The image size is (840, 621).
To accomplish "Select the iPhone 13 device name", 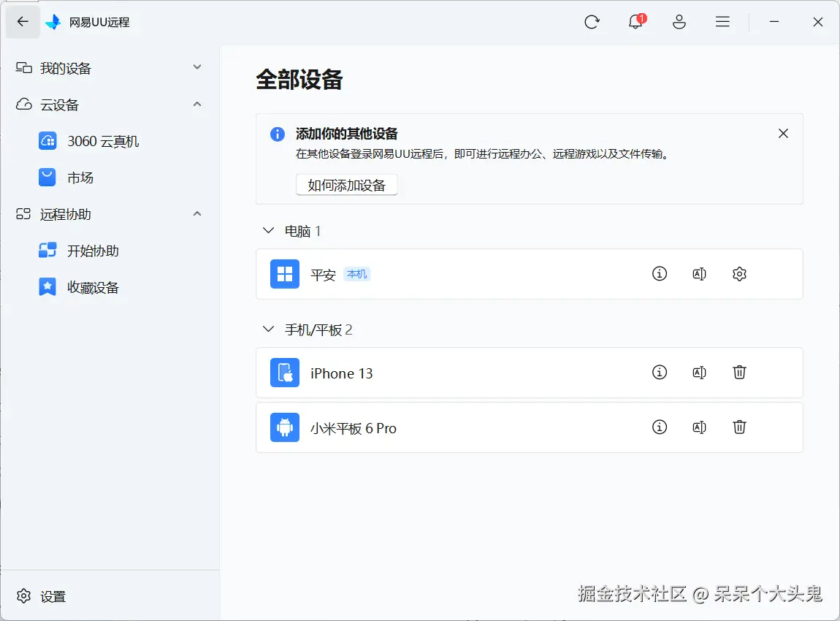I will [x=341, y=373].
